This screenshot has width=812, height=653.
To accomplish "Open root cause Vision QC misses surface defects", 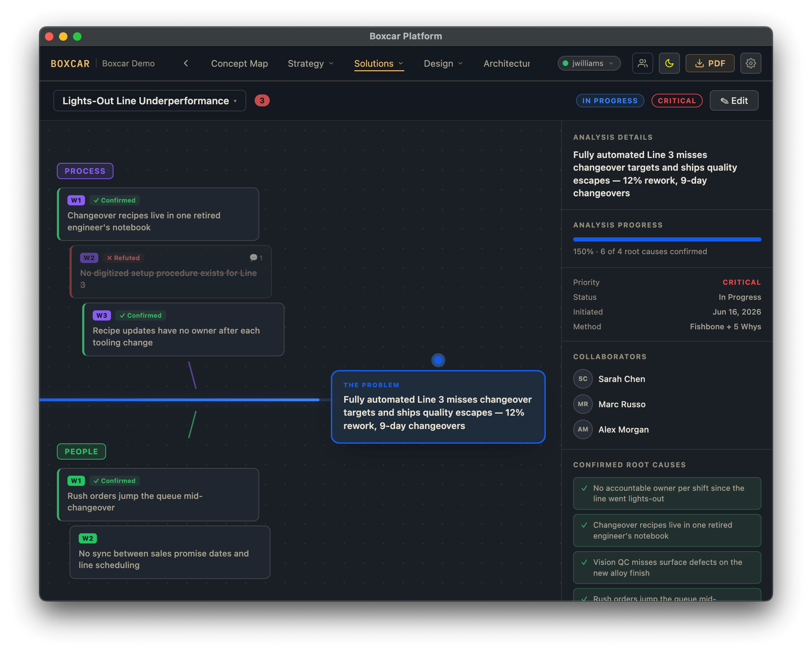I will (667, 568).
